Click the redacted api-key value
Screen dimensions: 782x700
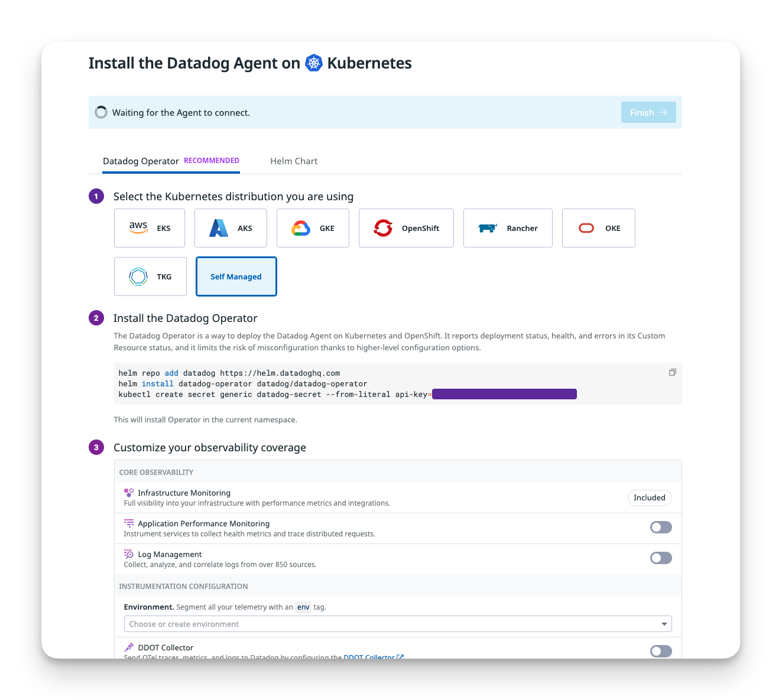click(504, 394)
